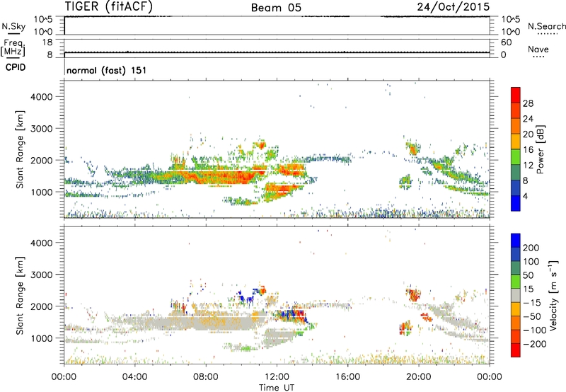Image resolution: width=566 pixels, height=392 pixels.
Task: Click the dark green 50–100 Velocity colorbar segment
Action: (516, 268)
